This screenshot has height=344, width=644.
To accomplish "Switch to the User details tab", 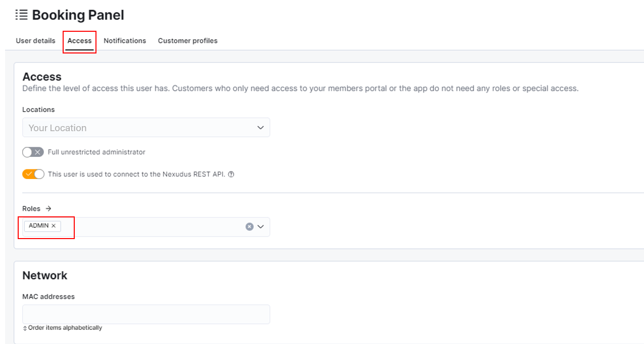I will pyautogui.click(x=35, y=41).
